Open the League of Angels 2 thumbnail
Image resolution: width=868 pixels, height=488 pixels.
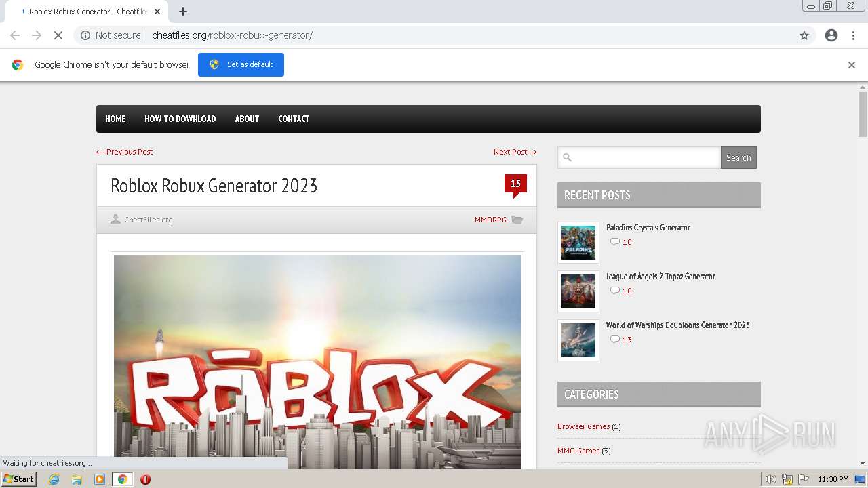click(578, 291)
